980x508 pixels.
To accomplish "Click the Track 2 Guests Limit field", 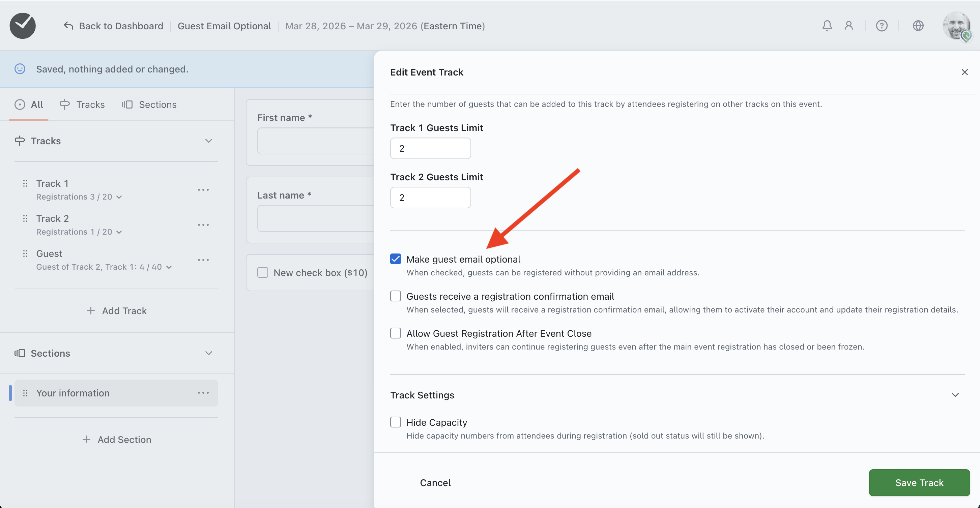I will point(430,197).
